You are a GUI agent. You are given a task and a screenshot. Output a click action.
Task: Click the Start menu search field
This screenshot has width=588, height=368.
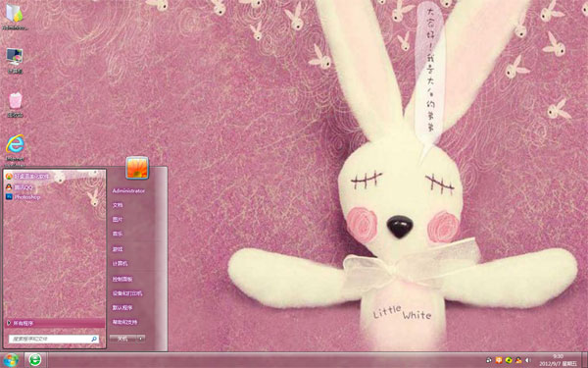click(x=54, y=339)
